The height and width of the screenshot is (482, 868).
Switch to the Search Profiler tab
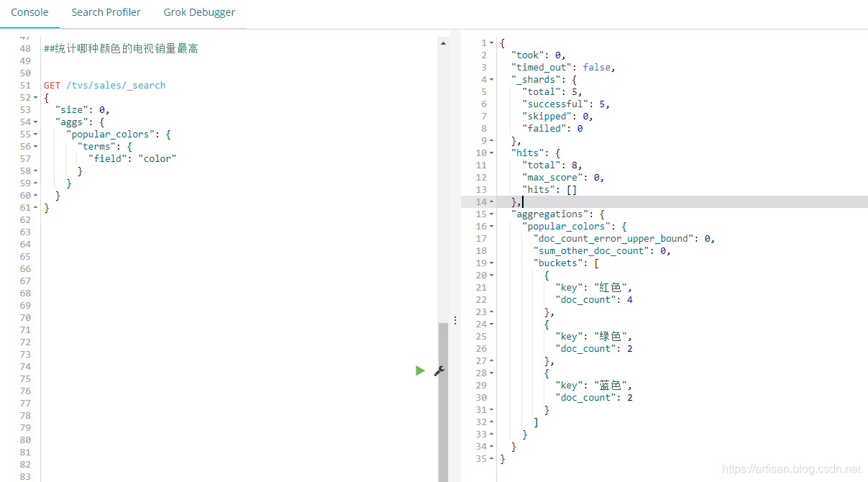coord(106,12)
